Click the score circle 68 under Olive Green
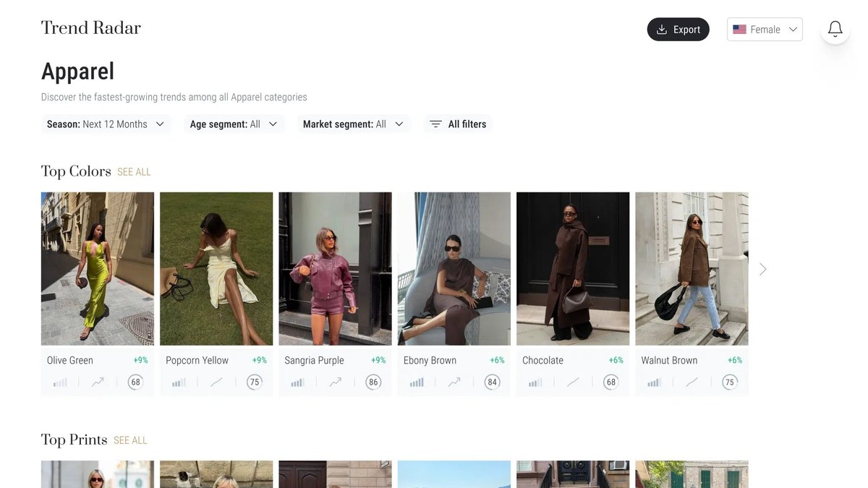868x488 pixels. pos(135,382)
